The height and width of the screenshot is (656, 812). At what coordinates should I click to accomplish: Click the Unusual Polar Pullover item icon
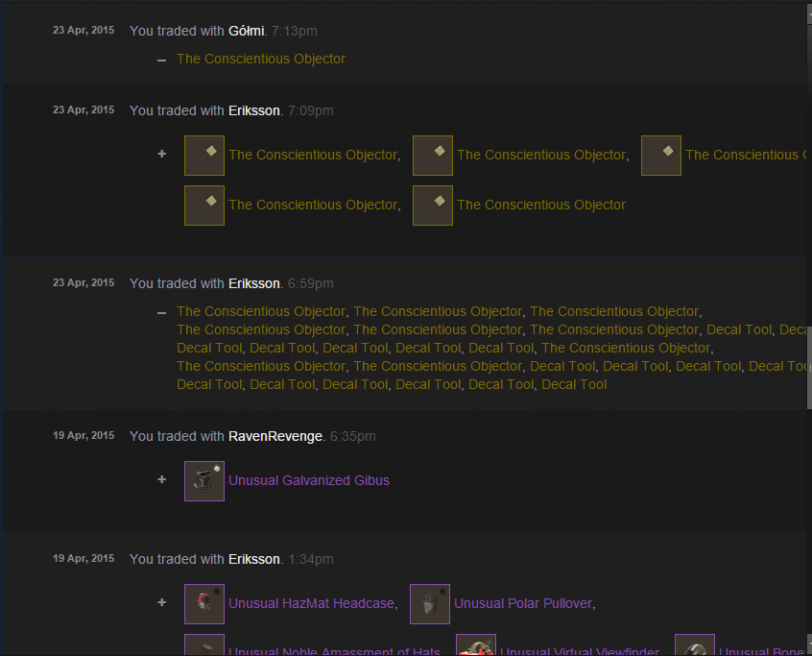pos(430,604)
